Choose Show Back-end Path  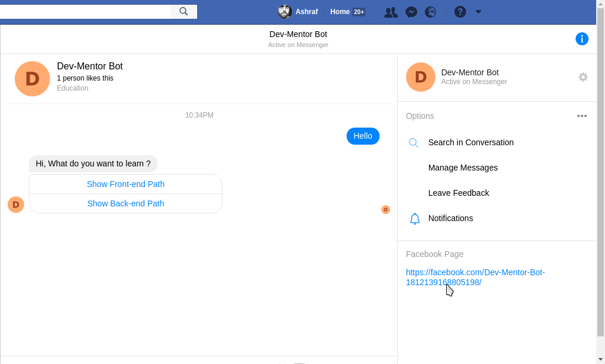coord(126,203)
